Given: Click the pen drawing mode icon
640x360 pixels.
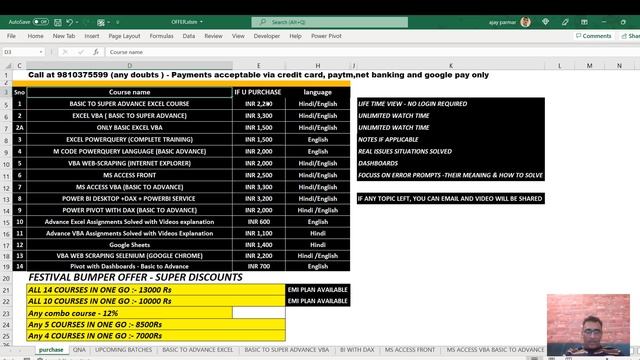Looking at the screenshot, I should [x=565, y=22].
